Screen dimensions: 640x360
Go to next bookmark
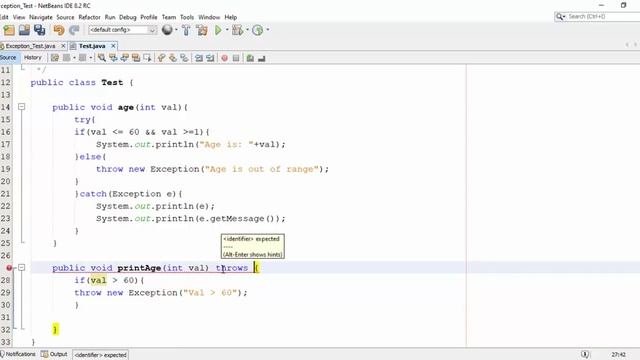click(173, 58)
